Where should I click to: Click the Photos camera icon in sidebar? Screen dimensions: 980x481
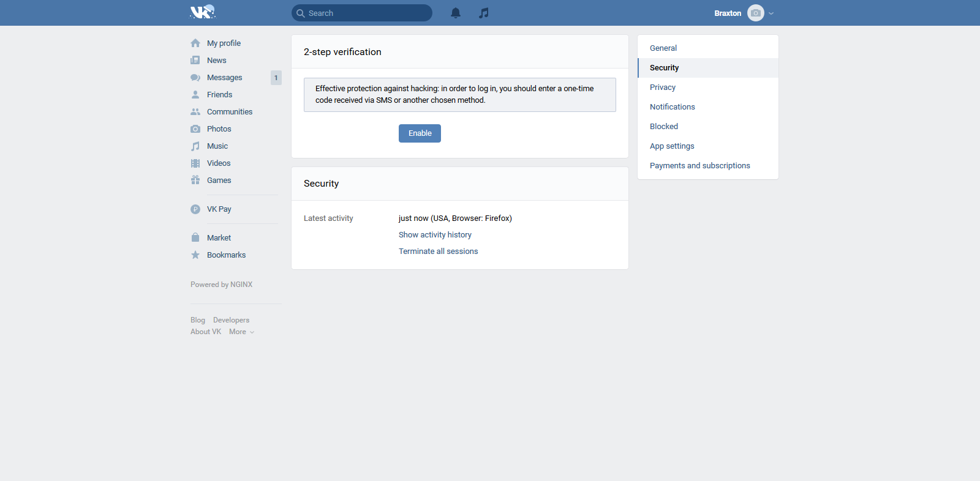tap(195, 129)
